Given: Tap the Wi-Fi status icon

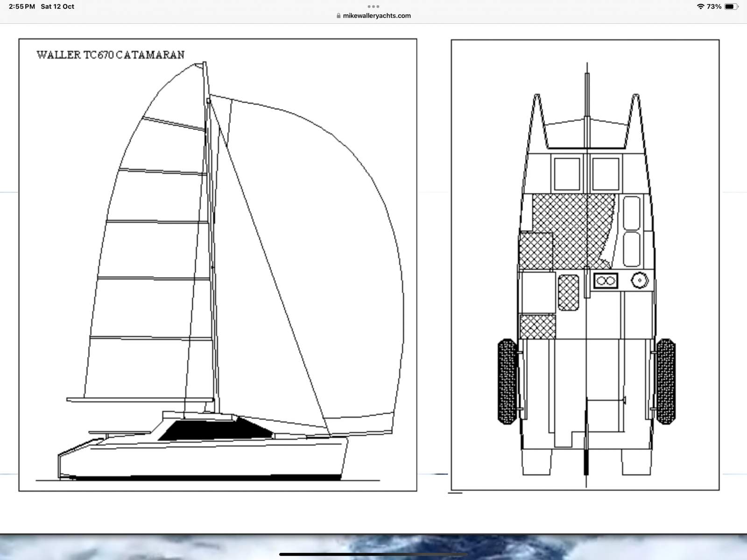Looking at the screenshot, I should [x=700, y=7].
